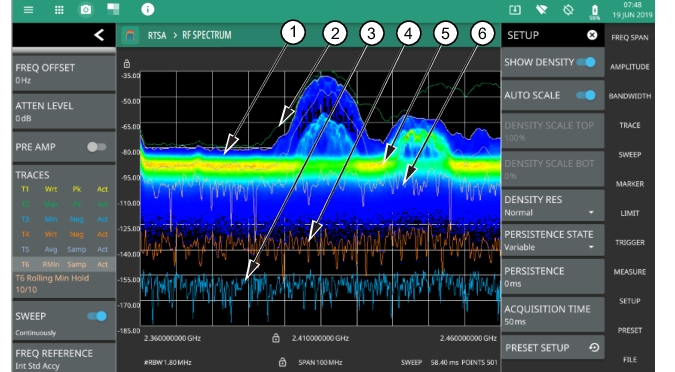
Task: Click the RTSA analyzer icon
Action: 130,35
